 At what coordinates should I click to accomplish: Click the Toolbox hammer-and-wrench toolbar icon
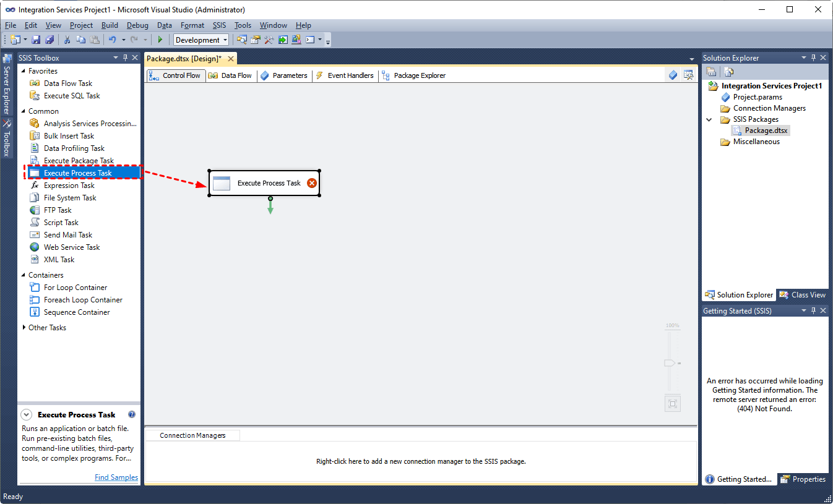tap(269, 40)
